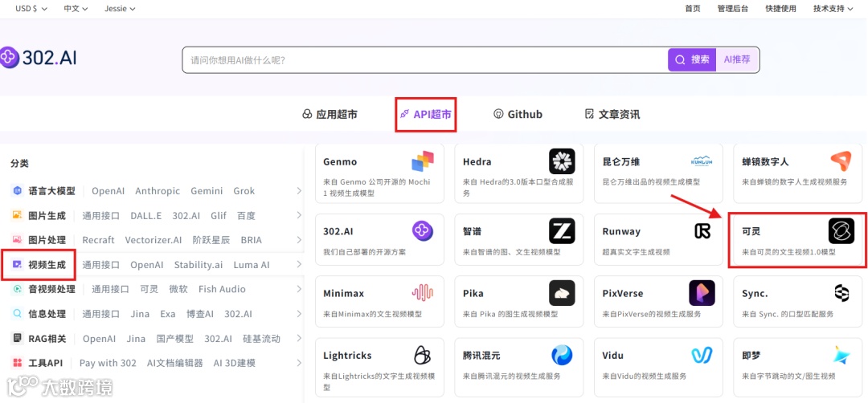Click 国产模型 under RAG相关
This screenshot has width=868, height=403.
[x=175, y=338]
